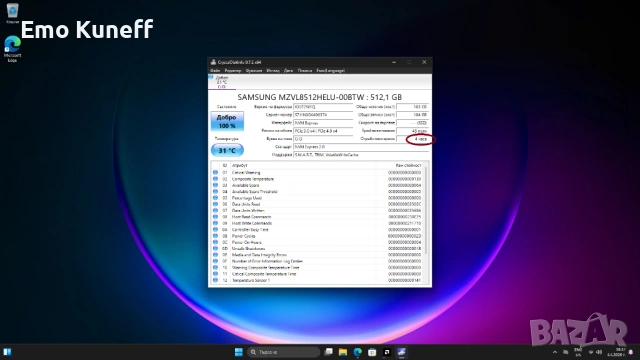The width and height of the screenshot is (640, 360).
Task: Select the Temperature Sensor 1 row
Action: [x=318, y=280]
